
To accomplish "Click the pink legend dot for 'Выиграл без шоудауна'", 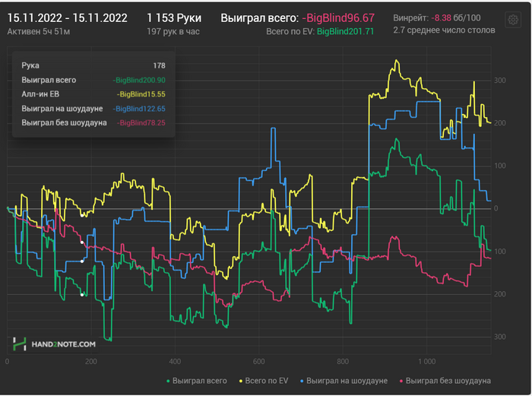I will point(401,382).
